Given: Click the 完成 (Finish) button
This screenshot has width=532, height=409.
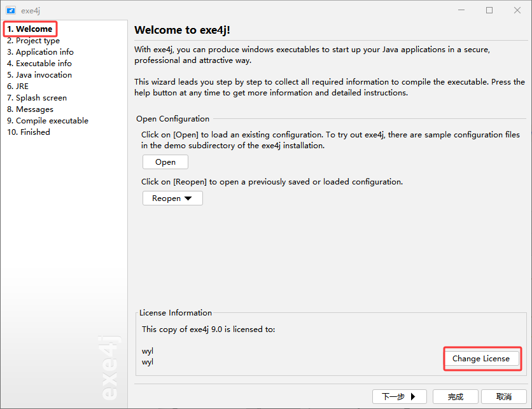Looking at the screenshot, I should pos(456,396).
